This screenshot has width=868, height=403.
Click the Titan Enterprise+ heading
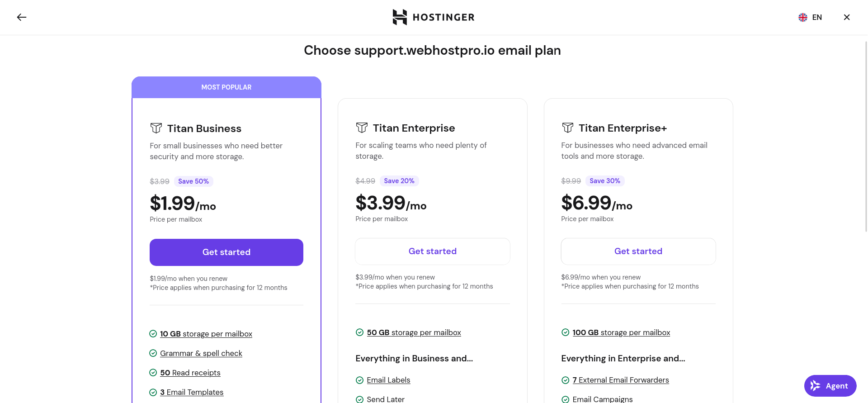point(623,128)
